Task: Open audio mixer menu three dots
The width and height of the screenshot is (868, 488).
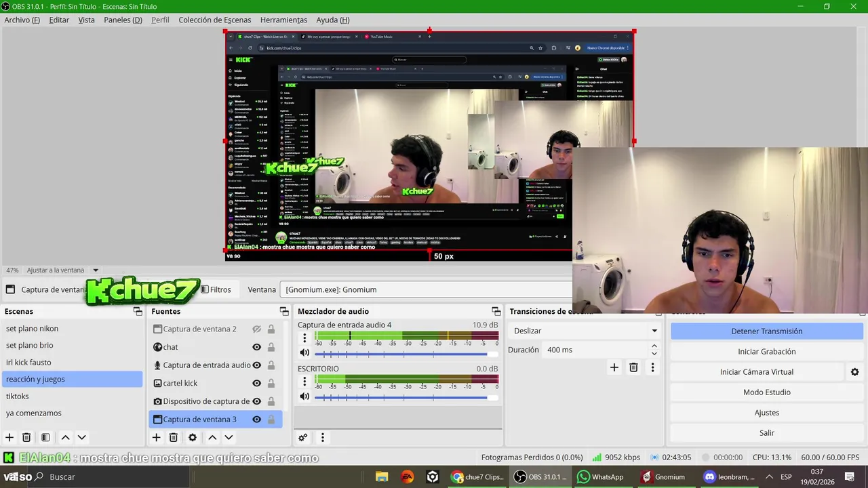Action: click(x=323, y=438)
